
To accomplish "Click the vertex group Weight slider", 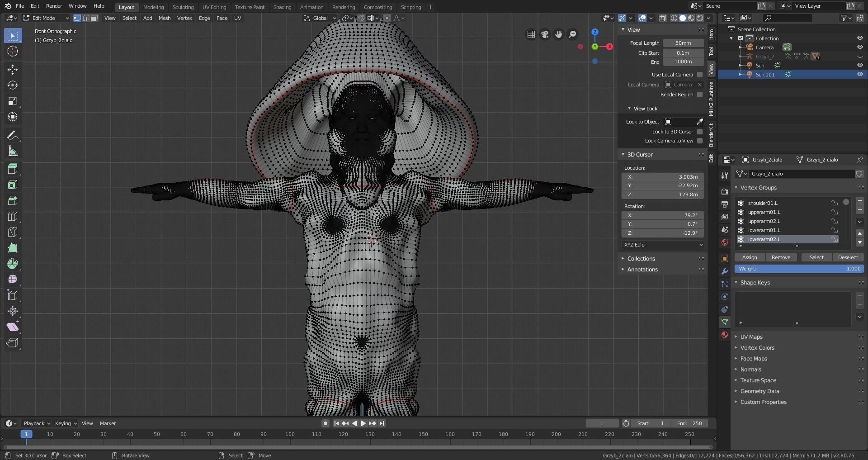I will [799, 269].
